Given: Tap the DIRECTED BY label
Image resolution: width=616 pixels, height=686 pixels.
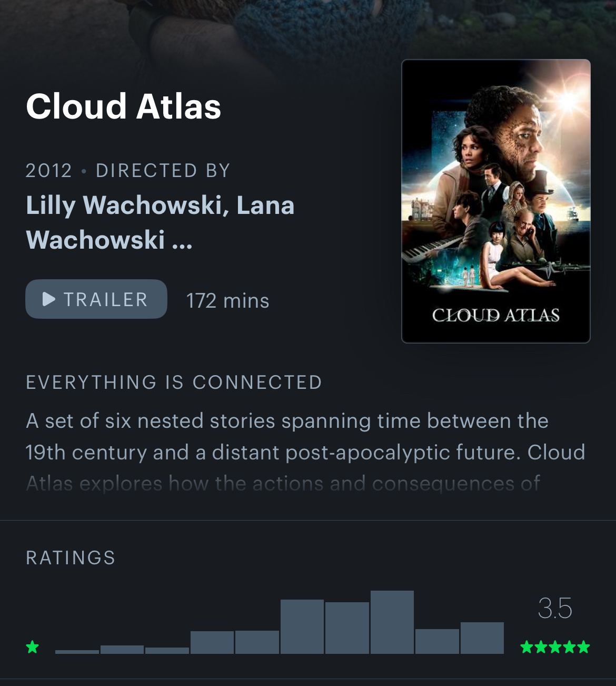Looking at the screenshot, I should [x=163, y=171].
